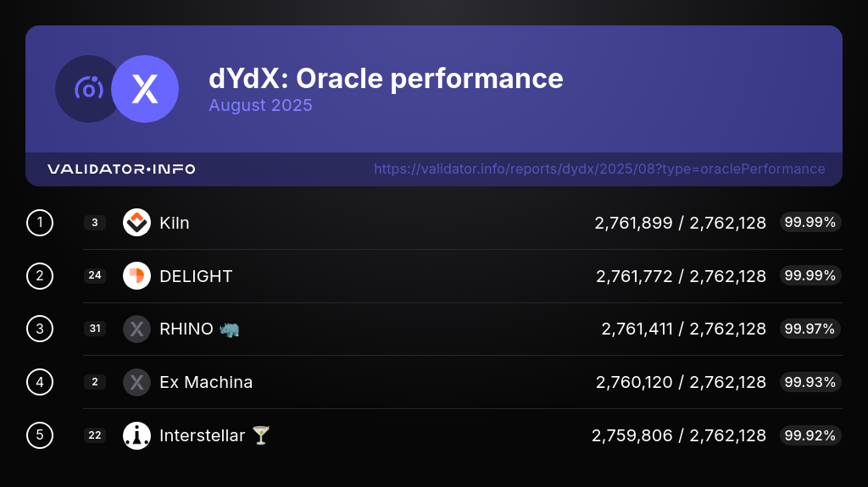This screenshot has height=487, width=868.
Task: Click DELIGHT's 2,761,772 / 2,762,128 count
Action: point(681,276)
